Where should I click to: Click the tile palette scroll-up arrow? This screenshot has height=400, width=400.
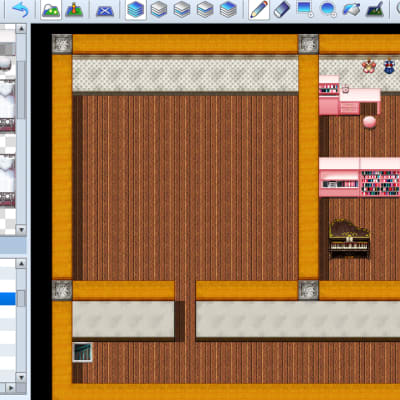21,29
